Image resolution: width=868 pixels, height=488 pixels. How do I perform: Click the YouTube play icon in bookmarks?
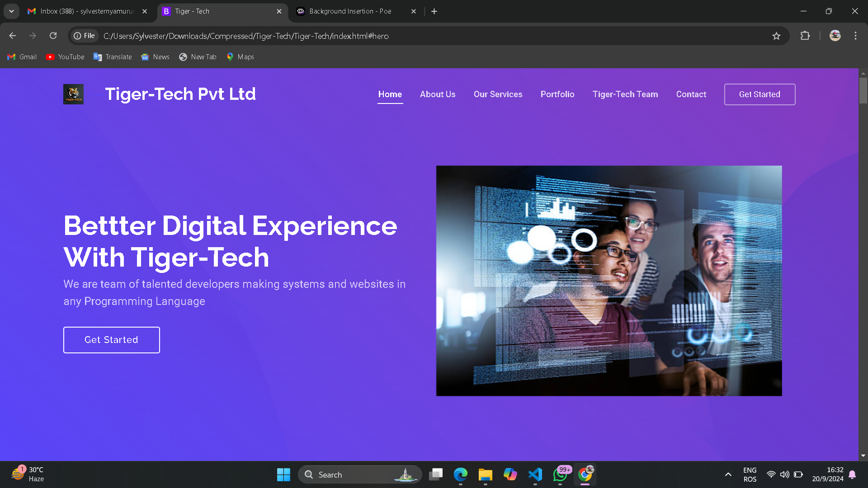(50, 56)
